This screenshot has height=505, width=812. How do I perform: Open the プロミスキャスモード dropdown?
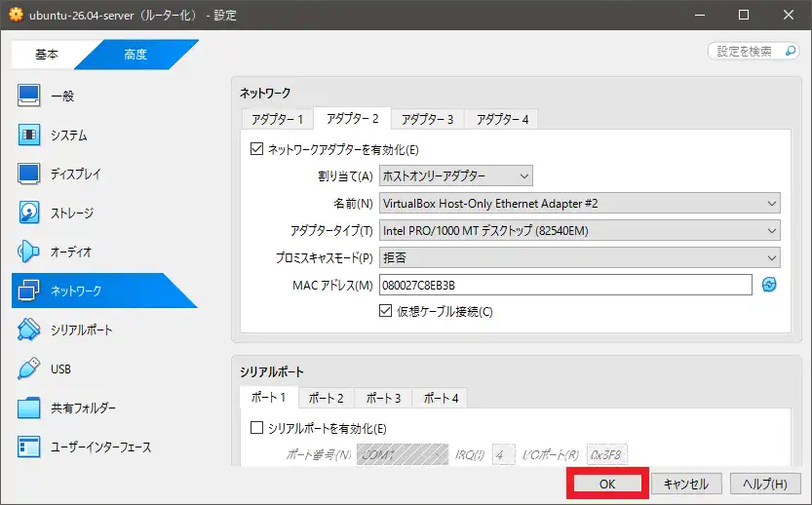coord(579,257)
